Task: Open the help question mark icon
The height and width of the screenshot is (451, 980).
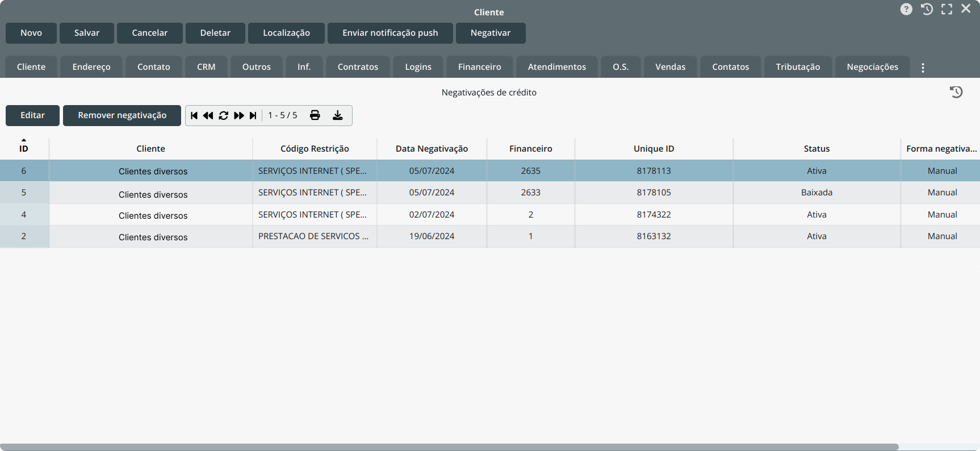Action: pos(906,9)
